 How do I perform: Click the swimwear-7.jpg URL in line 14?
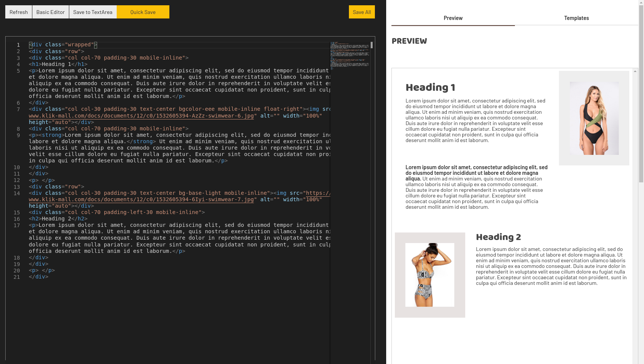point(141,199)
